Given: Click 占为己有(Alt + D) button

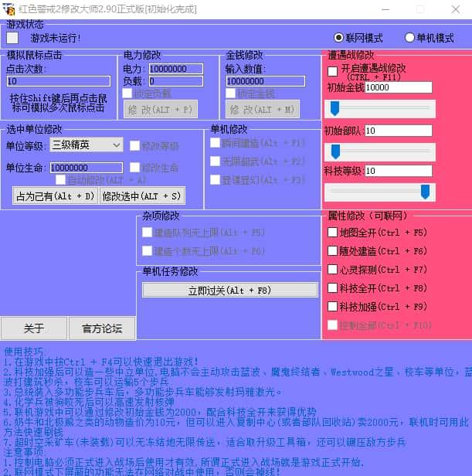Looking at the screenshot, I should (55, 196).
